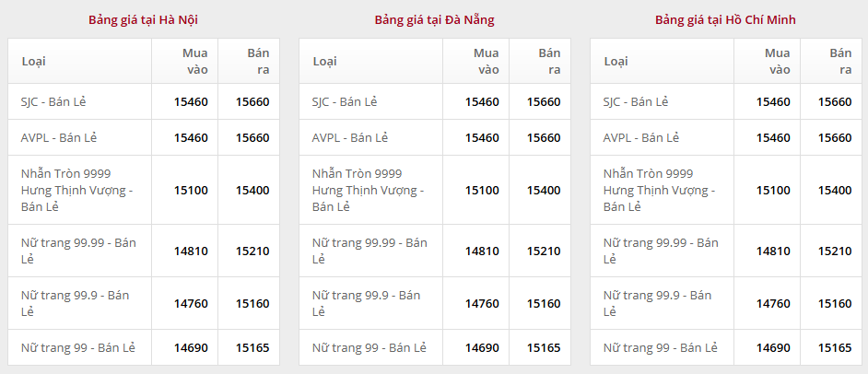Image resolution: width=868 pixels, height=374 pixels.
Task: Click buy price 15100 in Đà Nẵng table
Action: coord(482,190)
